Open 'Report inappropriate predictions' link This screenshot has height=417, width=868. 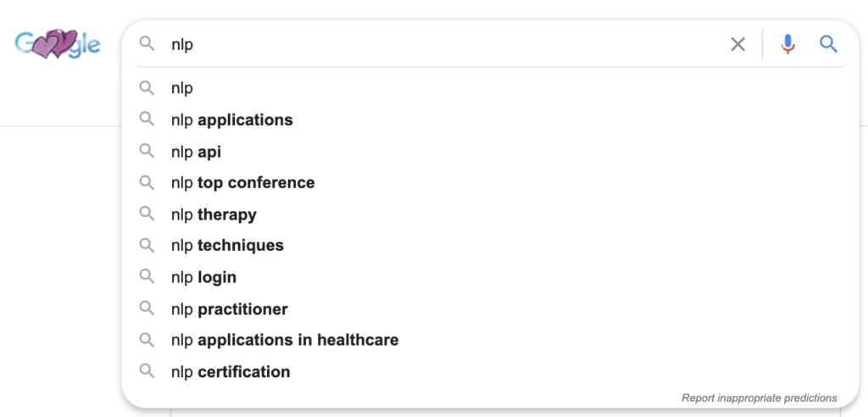[759, 398]
